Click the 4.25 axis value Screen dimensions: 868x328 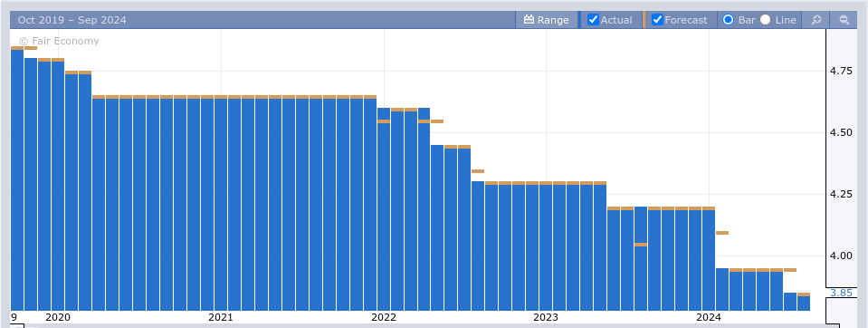click(x=841, y=194)
